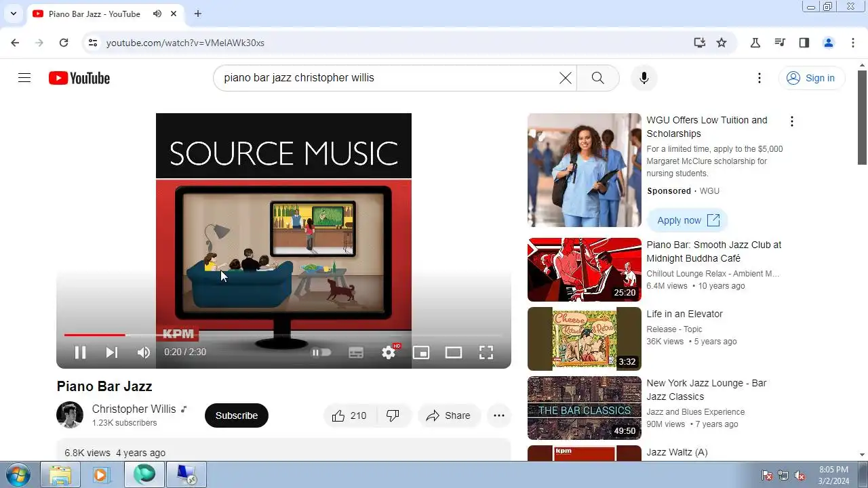Viewport: 868px width, 488px height.
Task: Open Windows Start menu
Action: point(17,474)
